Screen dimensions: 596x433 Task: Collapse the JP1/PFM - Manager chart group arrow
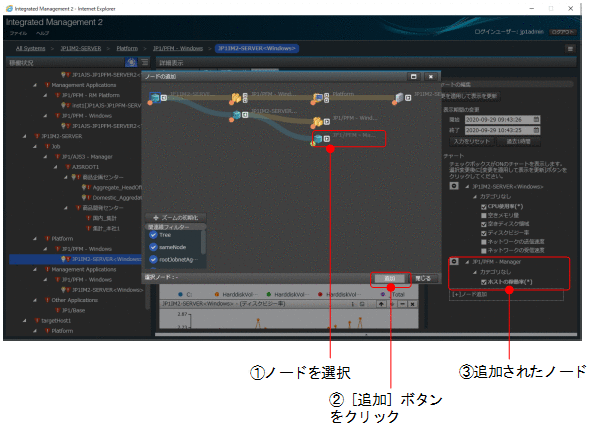coord(467,262)
